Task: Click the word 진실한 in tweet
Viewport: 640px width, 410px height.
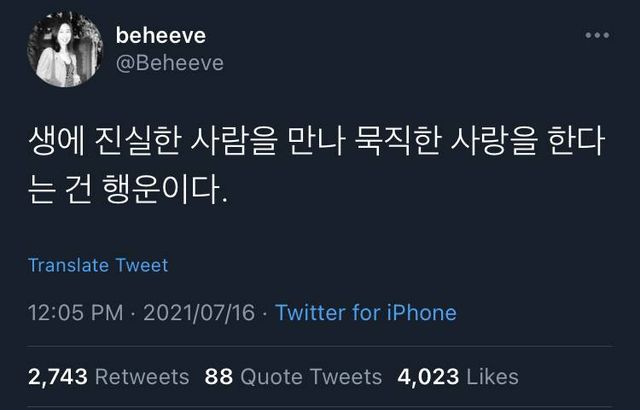Action: tap(137, 142)
